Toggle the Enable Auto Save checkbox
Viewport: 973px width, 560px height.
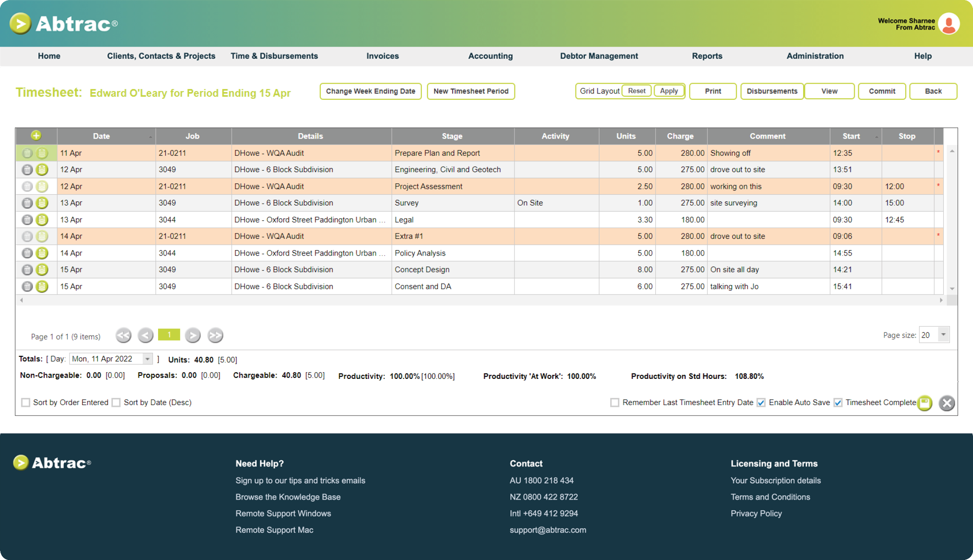coord(761,401)
